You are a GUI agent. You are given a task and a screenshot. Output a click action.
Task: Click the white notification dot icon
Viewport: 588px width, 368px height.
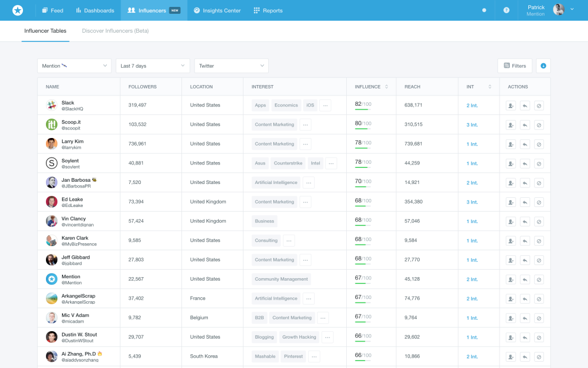click(x=484, y=10)
